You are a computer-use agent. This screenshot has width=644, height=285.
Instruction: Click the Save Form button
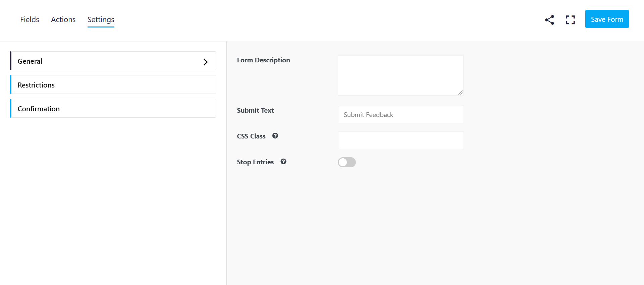pyautogui.click(x=607, y=19)
